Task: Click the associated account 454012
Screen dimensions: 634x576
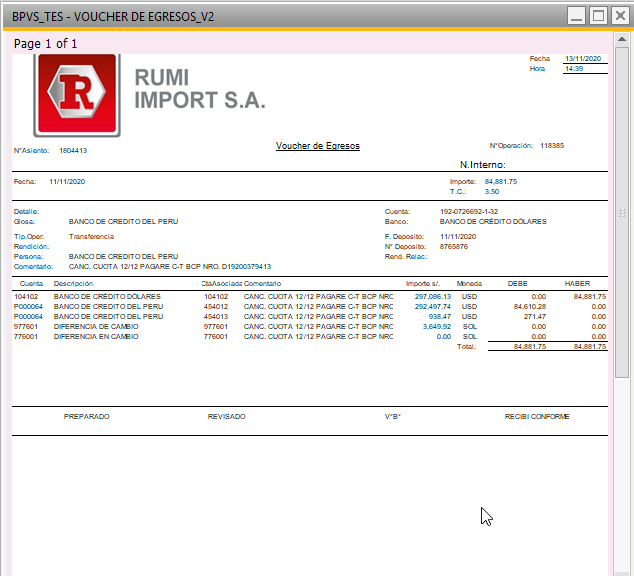Action: click(x=216, y=307)
